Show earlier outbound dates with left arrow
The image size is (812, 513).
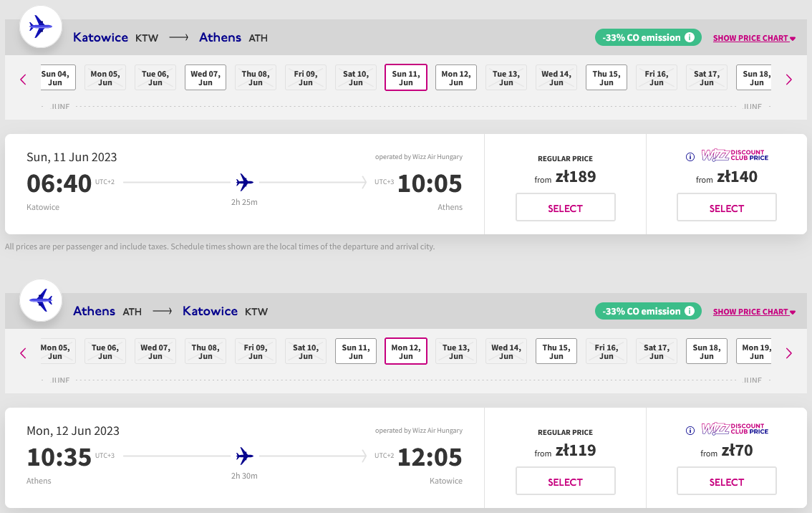[x=23, y=80]
